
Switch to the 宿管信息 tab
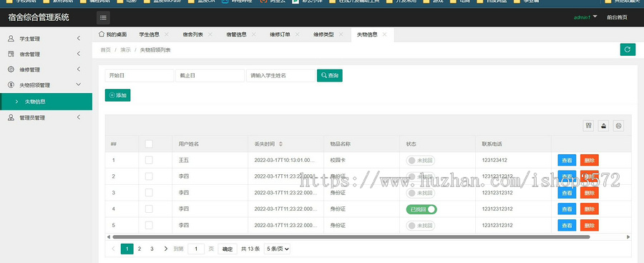(236, 34)
